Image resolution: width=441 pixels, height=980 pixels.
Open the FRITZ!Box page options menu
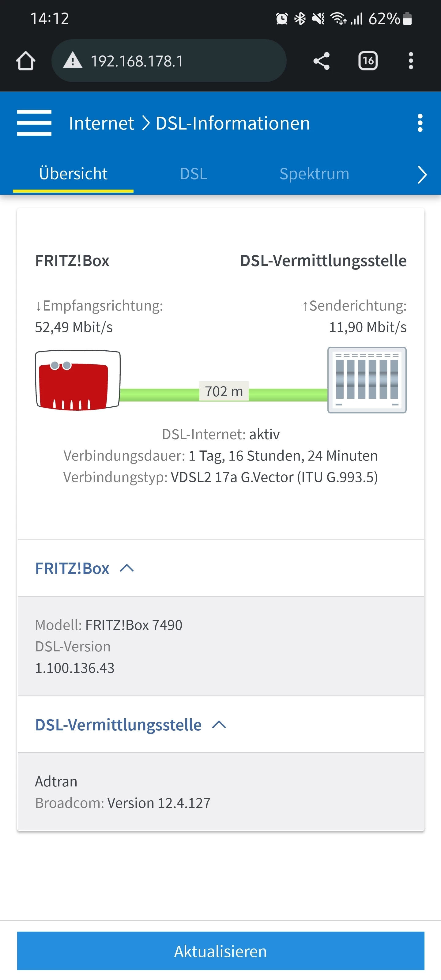point(420,123)
